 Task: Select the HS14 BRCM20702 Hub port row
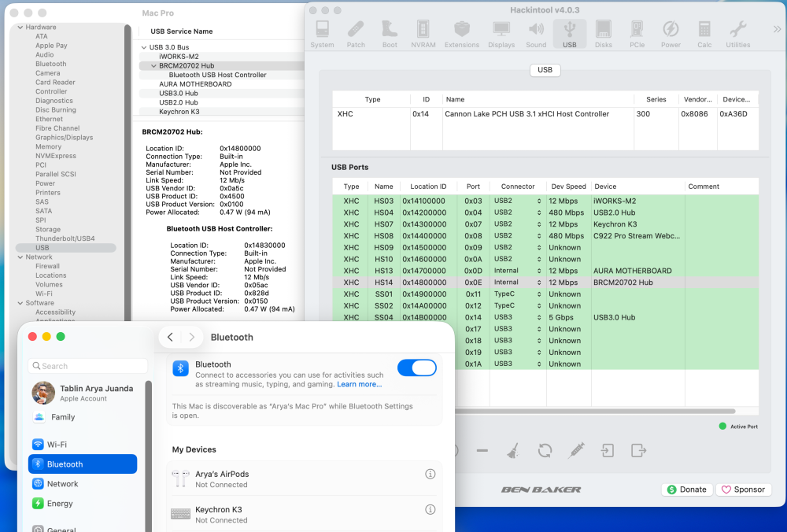[545, 283]
